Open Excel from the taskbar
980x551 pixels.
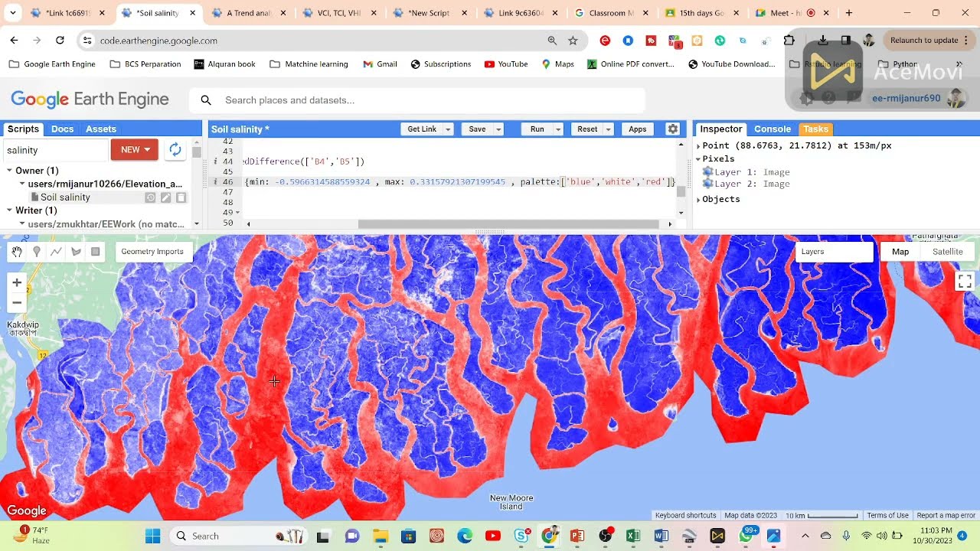(x=633, y=536)
